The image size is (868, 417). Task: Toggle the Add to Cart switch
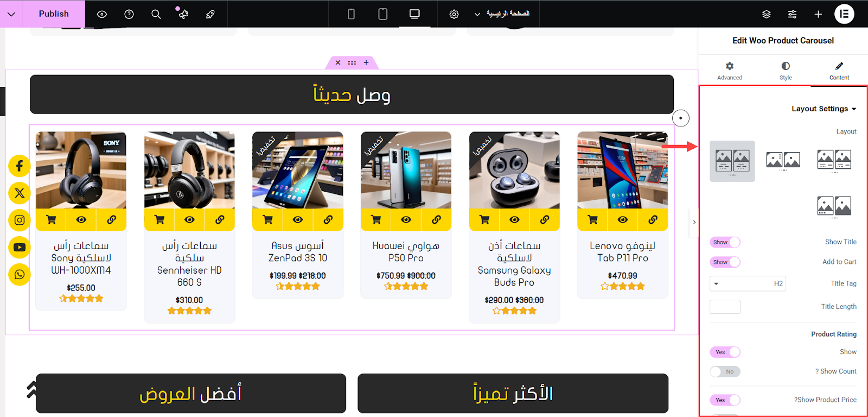(725, 262)
